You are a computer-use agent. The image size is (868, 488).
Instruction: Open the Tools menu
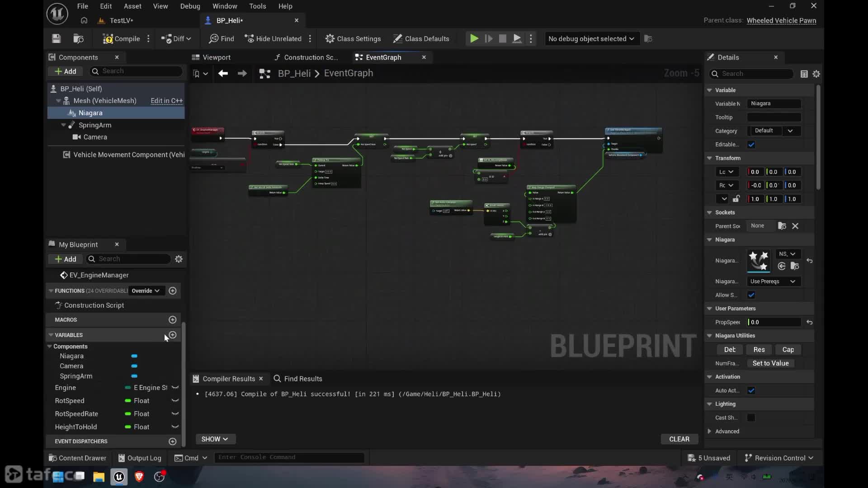coord(258,6)
